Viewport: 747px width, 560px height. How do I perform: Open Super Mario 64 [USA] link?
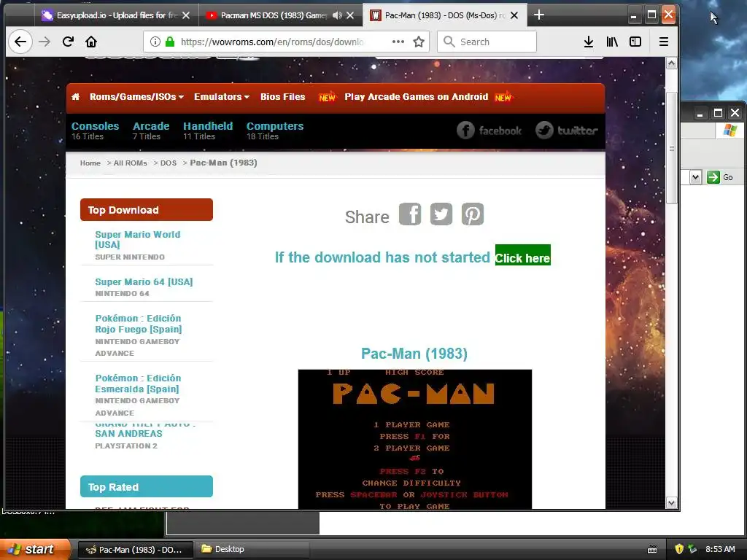click(x=144, y=282)
